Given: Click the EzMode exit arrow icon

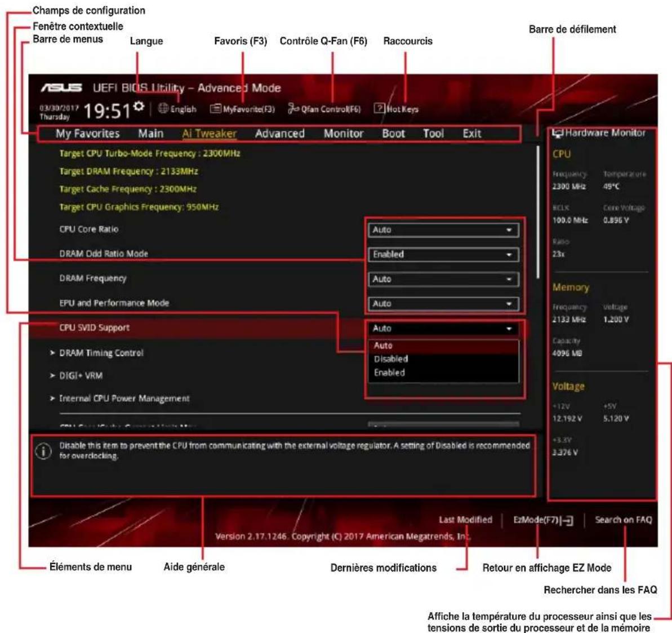Looking at the screenshot, I should coord(567,521).
